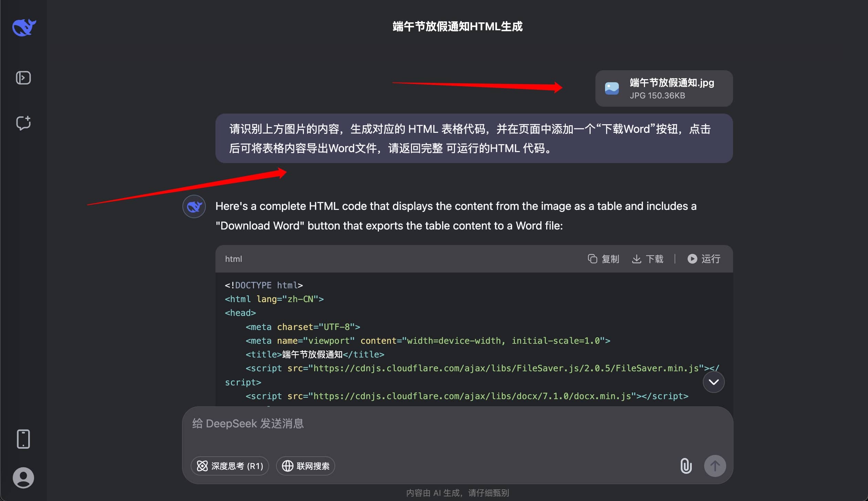The image size is (868, 501).
Task: Click the <title>端午节放假通知</title> code line
Action: click(315, 354)
